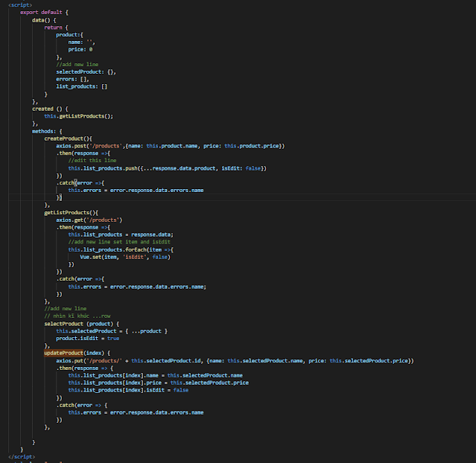
Task: Click the 'methods: {' line
Action: 47,131
